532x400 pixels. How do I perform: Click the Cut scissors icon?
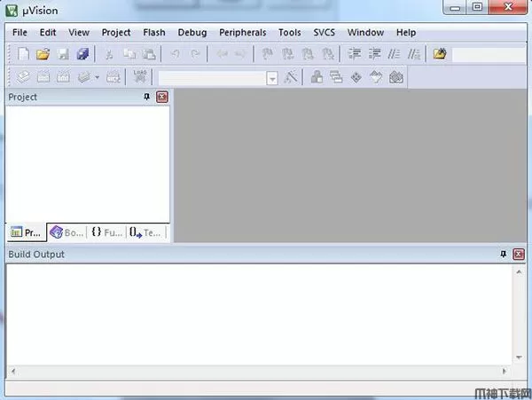[109, 54]
